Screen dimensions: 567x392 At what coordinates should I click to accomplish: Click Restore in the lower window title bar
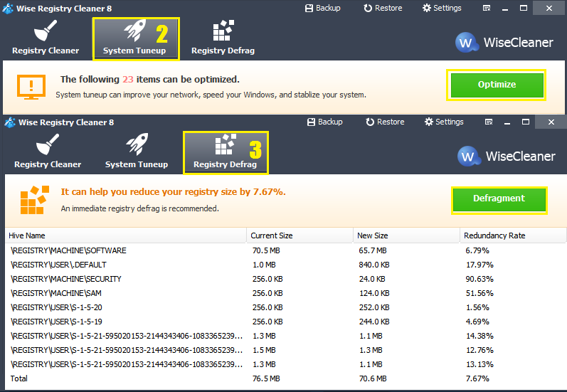[385, 122]
